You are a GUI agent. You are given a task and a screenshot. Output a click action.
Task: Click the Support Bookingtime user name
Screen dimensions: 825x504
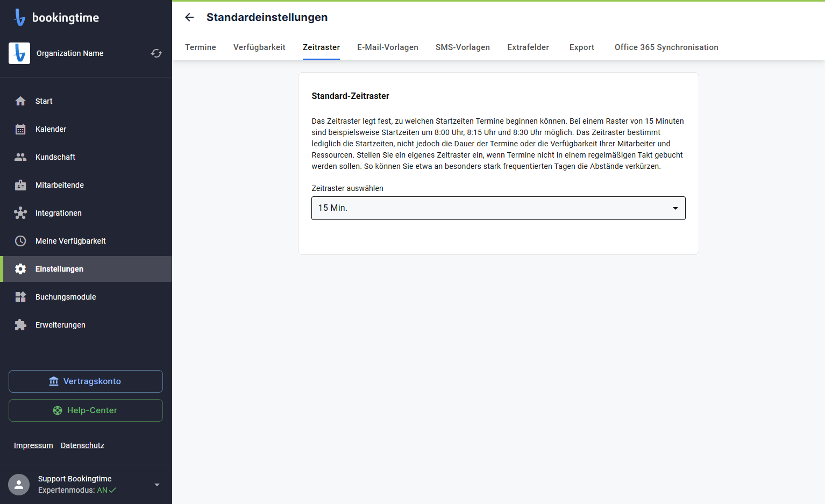click(75, 479)
